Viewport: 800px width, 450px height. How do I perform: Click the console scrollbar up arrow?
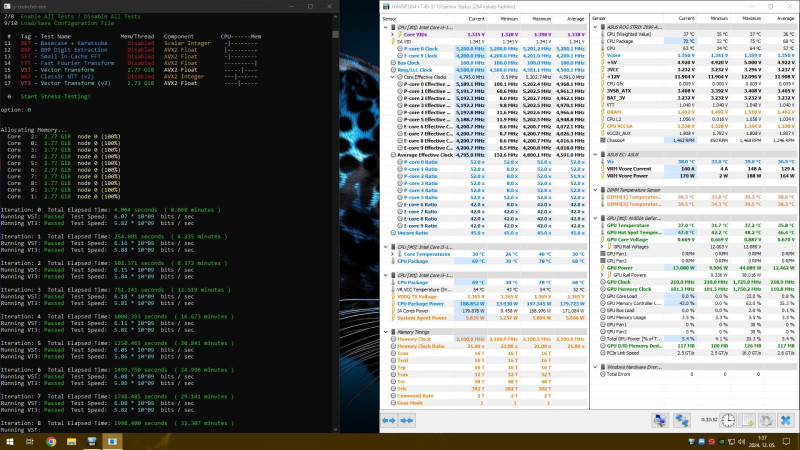[x=335, y=16]
